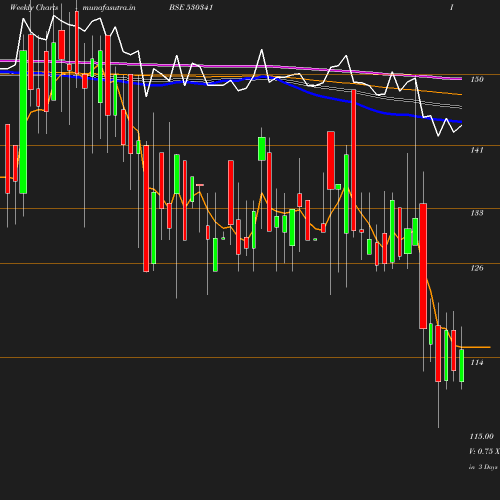Click the 'in 3 Days' text
This screenshot has width=500, height=500.
tap(483, 467)
